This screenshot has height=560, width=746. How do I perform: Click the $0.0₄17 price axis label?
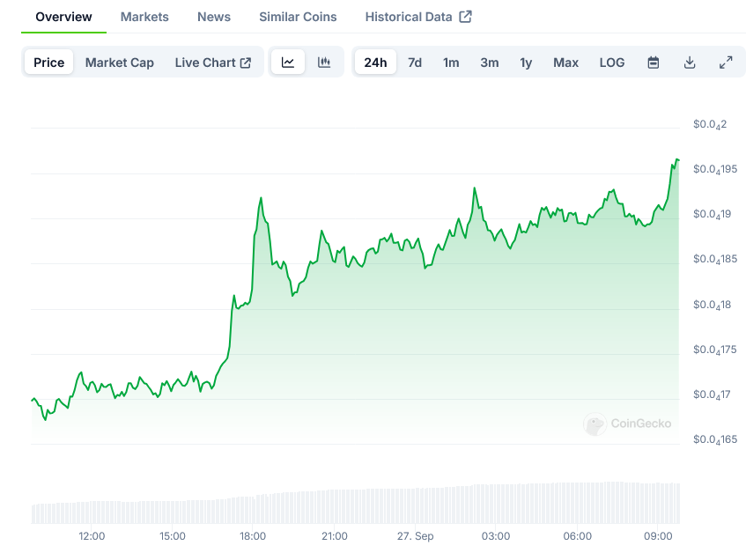(x=712, y=394)
